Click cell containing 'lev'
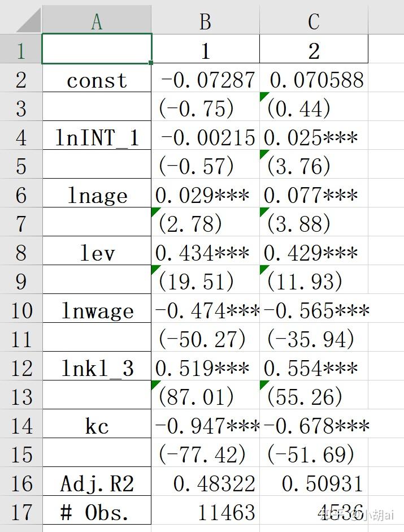The width and height of the screenshot is (404, 532). 97,250
